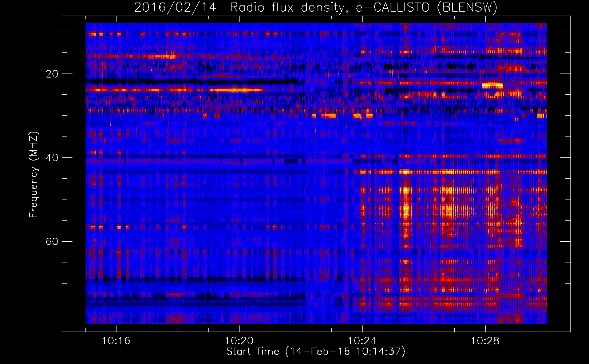Click the 'Frequency (MHZ)' axis label

(33, 175)
